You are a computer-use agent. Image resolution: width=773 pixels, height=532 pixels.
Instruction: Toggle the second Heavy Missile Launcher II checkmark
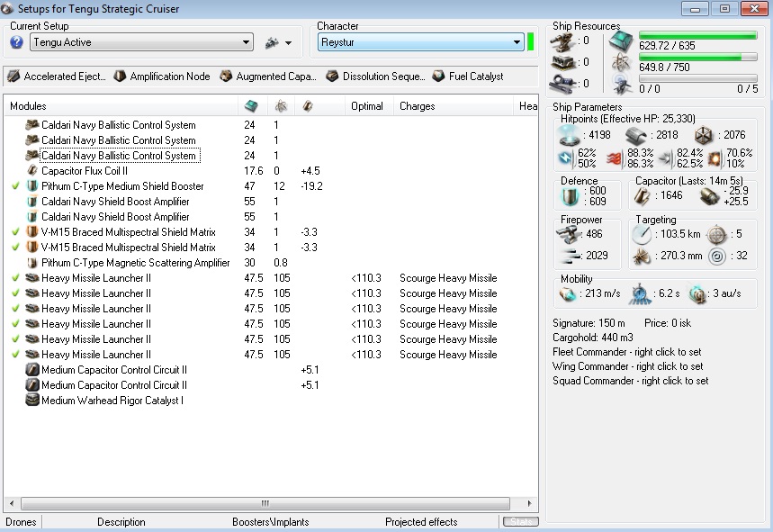[16, 293]
